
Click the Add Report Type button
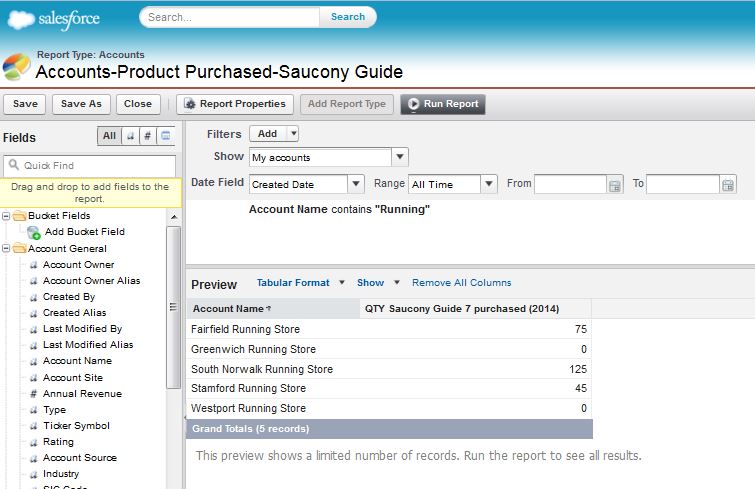(x=347, y=104)
